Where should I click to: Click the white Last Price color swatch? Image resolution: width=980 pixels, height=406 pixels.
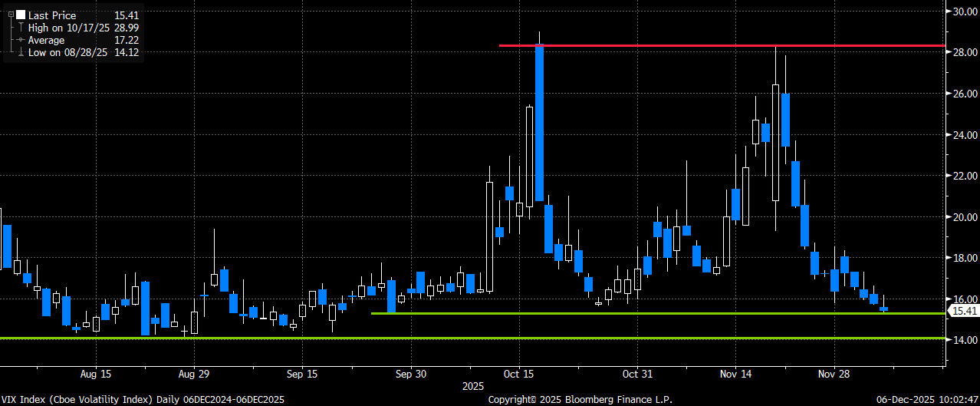point(20,15)
